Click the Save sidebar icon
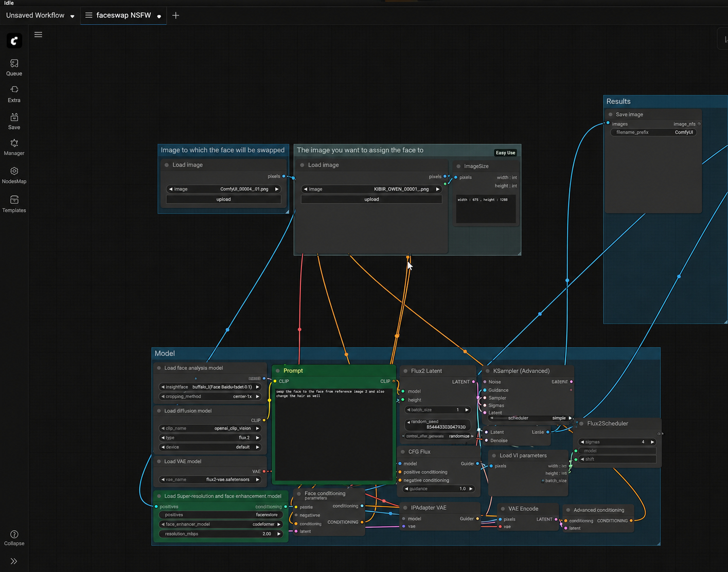 point(14,117)
